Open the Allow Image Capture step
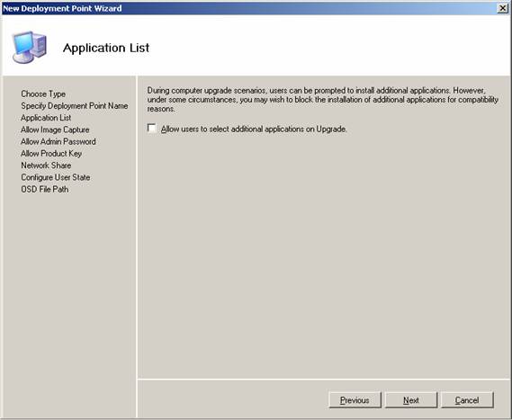 (x=55, y=130)
